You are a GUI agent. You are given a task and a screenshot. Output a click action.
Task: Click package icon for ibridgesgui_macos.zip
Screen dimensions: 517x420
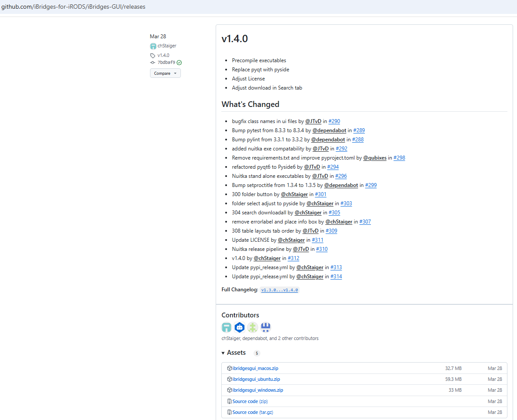230,368
